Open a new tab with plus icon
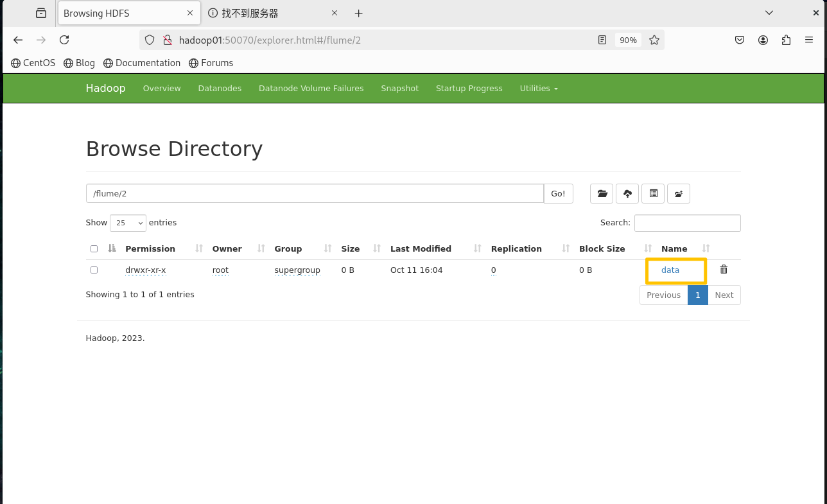 [359, 13]
